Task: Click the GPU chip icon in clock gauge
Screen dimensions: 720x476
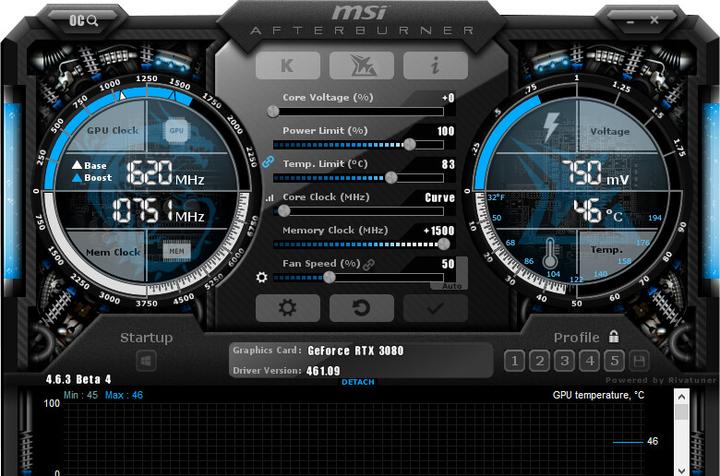Action: [177, 130]
